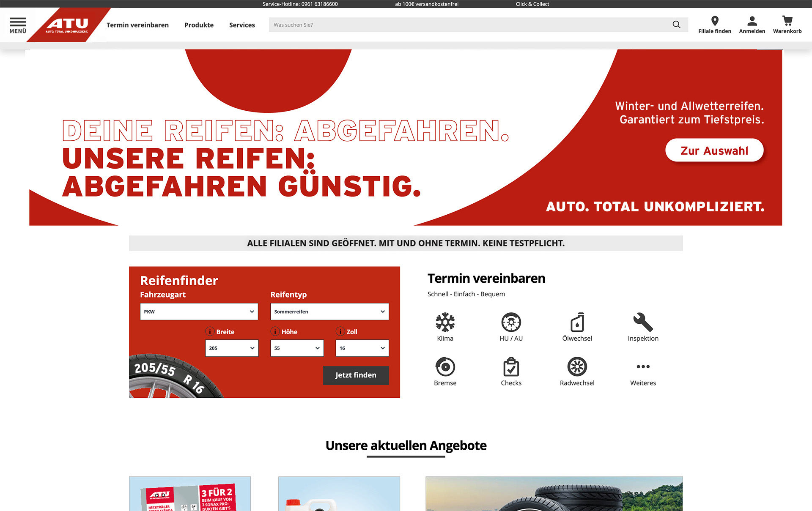This screenshot has height=511, width=812.
Task: Expand the Fahrzeugart PKW dropdown
Action: (199, 312)
